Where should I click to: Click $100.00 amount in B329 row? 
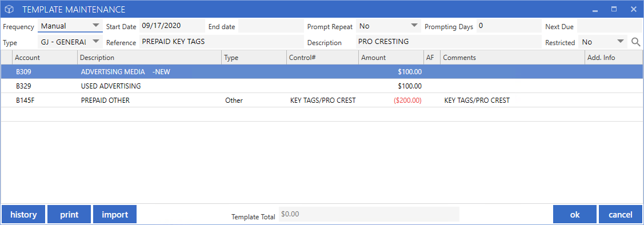(391, 86)
